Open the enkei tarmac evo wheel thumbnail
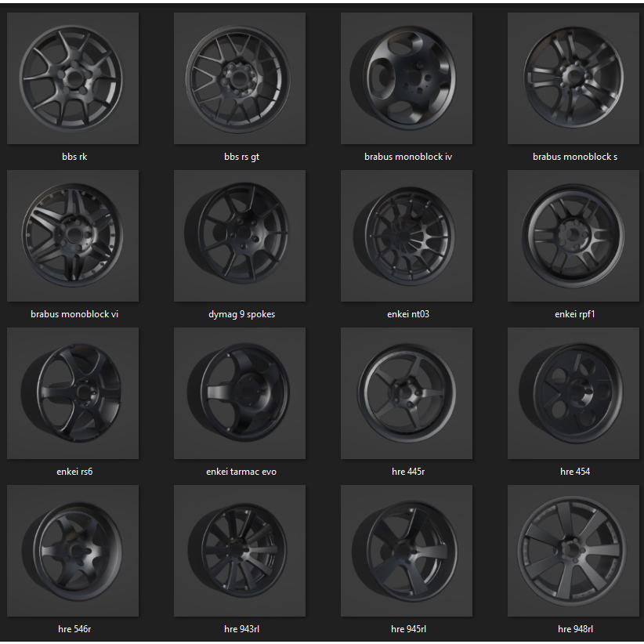 [240, 393]
